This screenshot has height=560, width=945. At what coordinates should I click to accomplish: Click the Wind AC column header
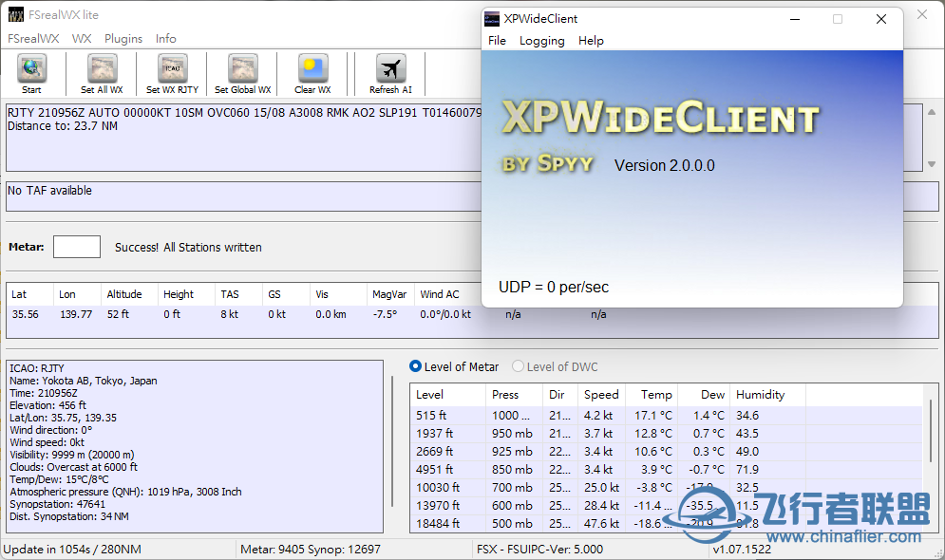coord(447,294)
